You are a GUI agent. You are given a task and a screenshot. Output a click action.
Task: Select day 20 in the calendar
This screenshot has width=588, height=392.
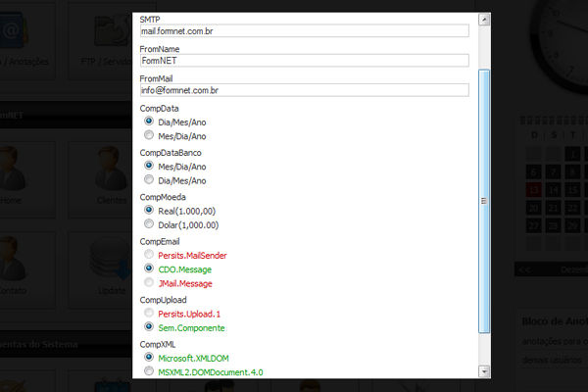533,208
